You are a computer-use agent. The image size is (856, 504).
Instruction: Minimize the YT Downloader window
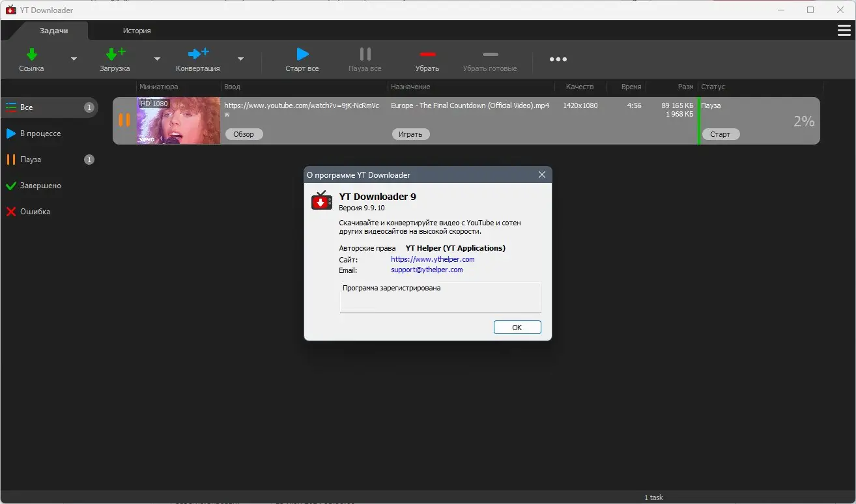(782, 10)
